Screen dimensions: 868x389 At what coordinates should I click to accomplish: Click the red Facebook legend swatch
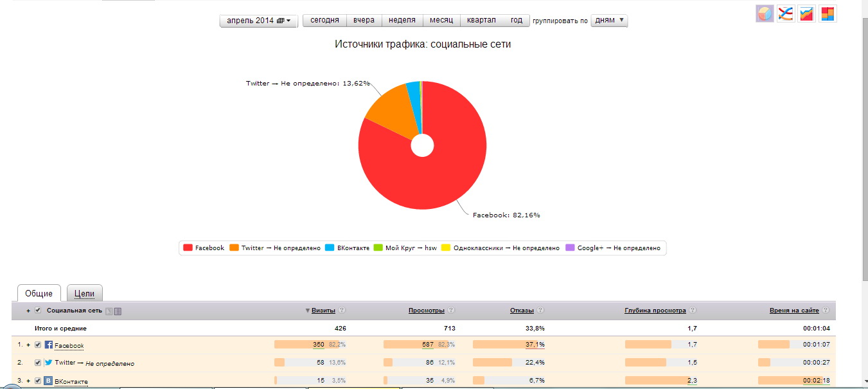tap(188, 248)
